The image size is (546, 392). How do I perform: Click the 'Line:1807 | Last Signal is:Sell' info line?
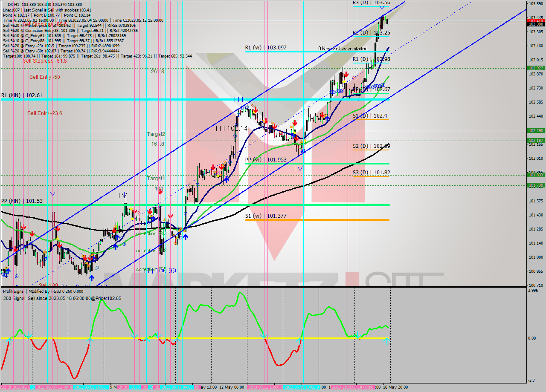47,10
